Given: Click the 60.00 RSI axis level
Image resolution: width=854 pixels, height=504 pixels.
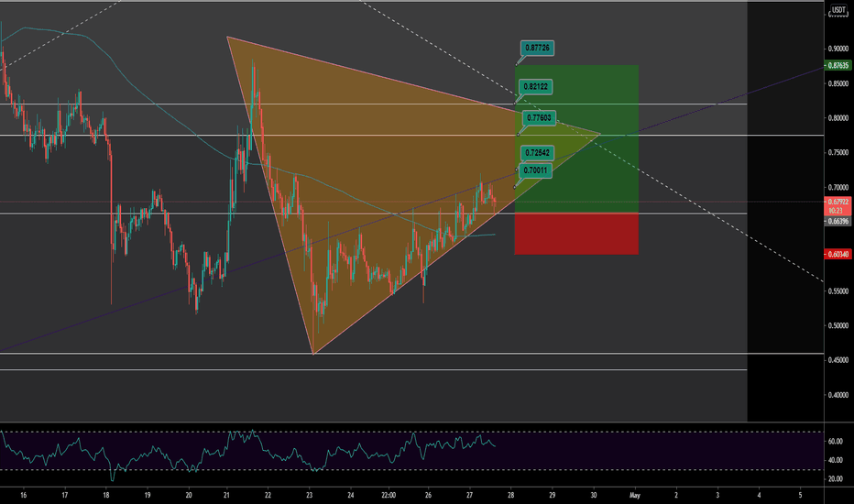Looking at the screenshot, I should [836, 442].
